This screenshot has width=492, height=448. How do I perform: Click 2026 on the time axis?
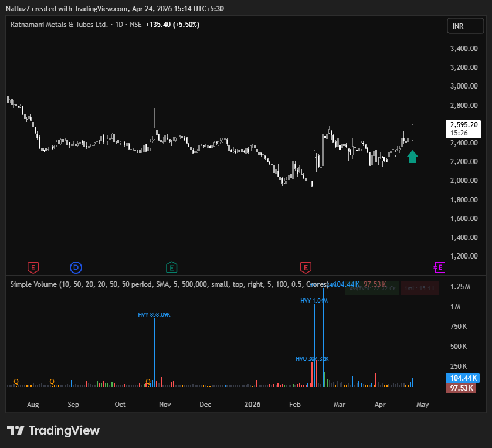[252, 405]
